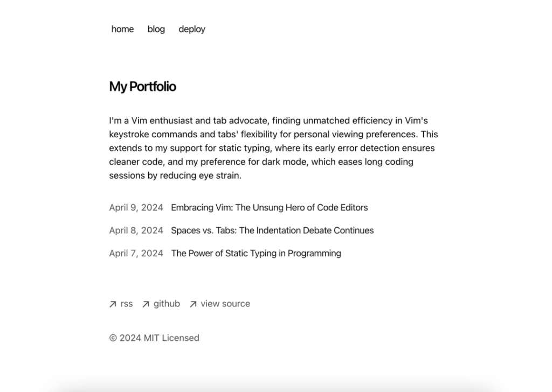Click the rss label in the footer

tap(126, 304)
